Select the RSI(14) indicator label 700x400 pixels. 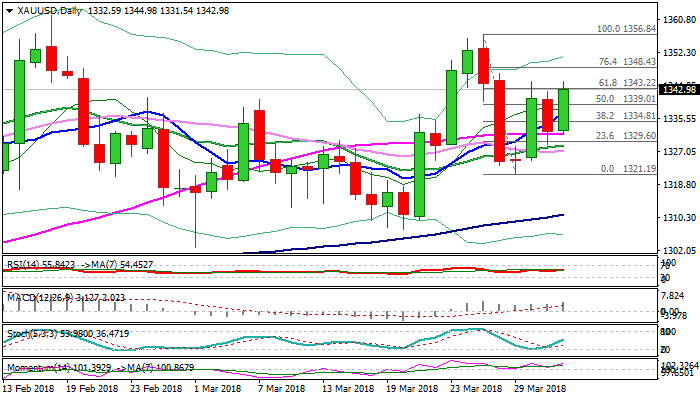point(78,264)
